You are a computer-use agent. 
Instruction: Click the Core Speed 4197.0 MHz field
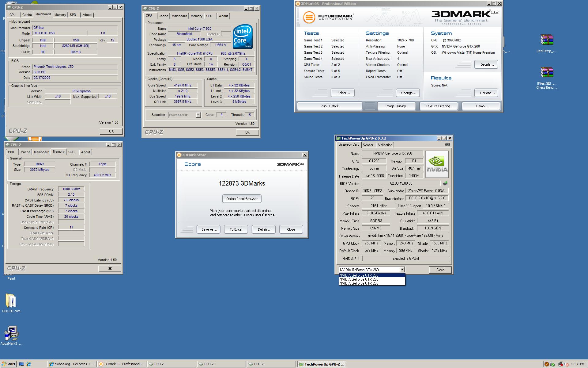point(183,85)
